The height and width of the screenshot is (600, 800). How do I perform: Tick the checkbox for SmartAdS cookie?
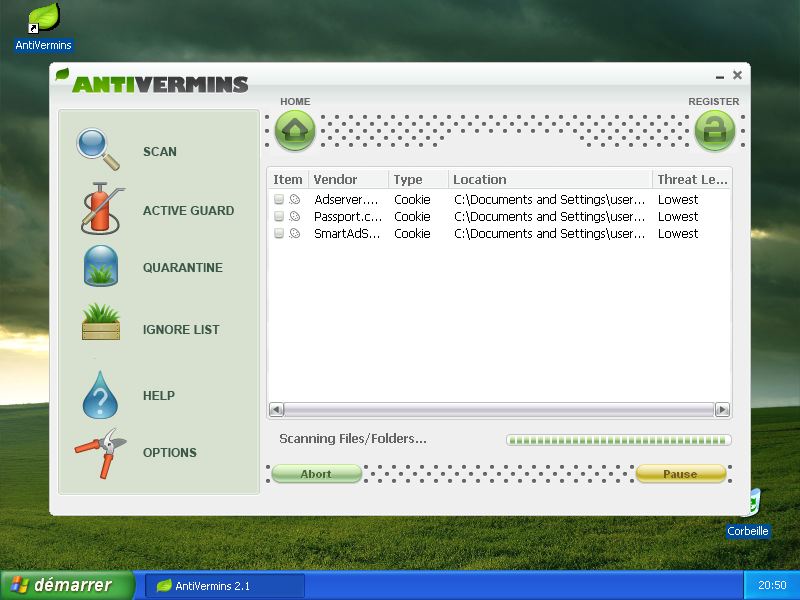pyautogui.click(x=279, y=233)
